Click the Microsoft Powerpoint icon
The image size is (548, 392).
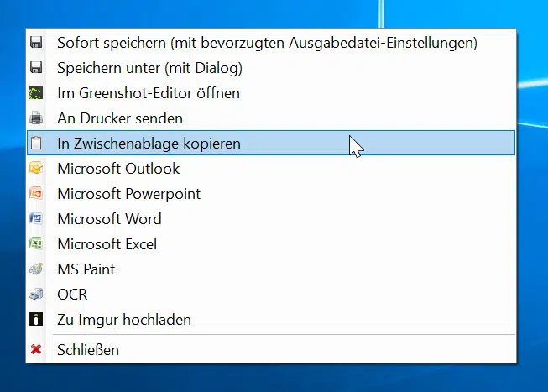pyautogui.click(x=36, y=194)
